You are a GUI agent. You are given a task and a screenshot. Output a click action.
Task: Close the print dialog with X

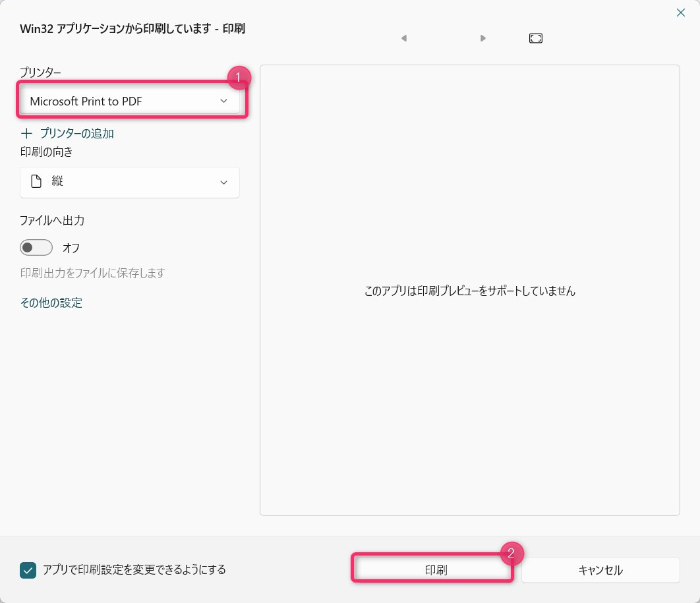point(681,13)
